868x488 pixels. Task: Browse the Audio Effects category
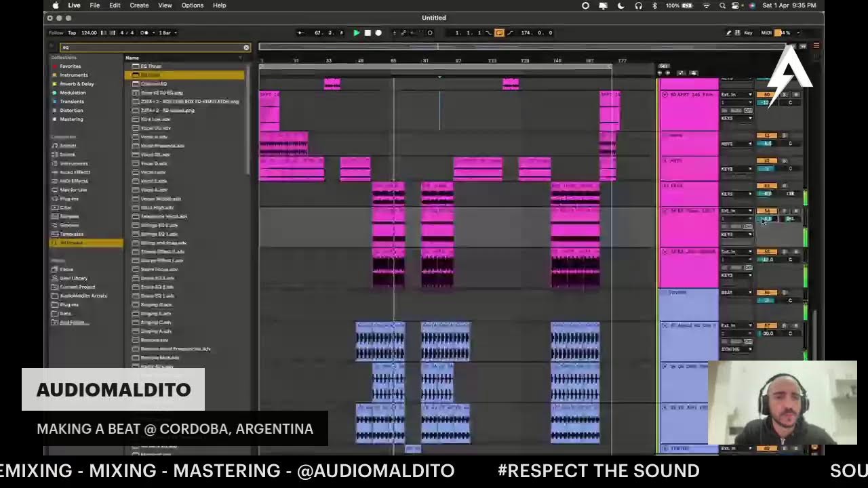74,172
